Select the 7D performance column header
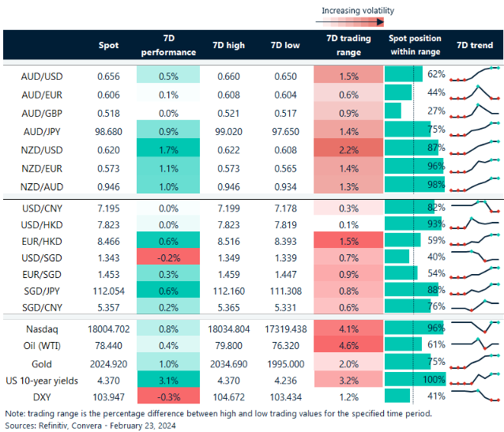This screenshot has height=432, width=504. coord(167,45)
